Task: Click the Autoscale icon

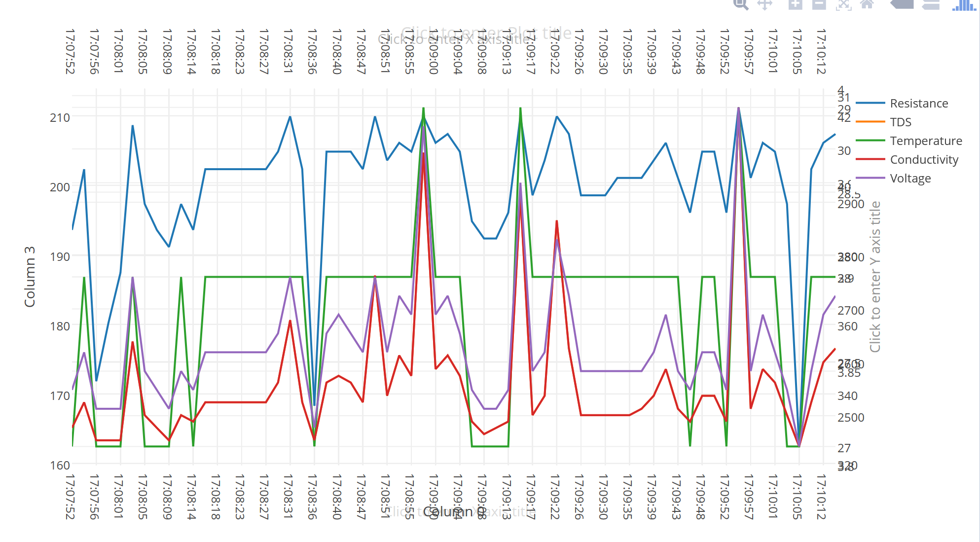Action: click(x=843, y=4)
